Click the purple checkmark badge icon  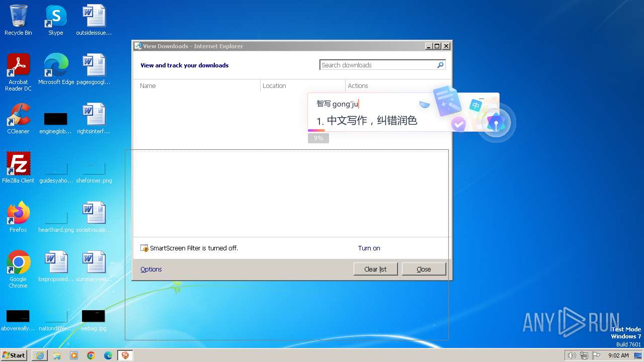point(458,123)
